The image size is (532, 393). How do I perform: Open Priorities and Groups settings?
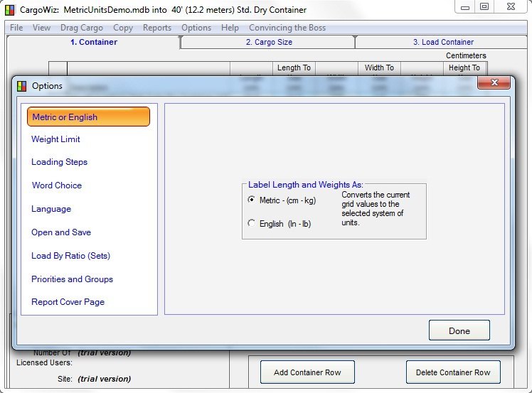point(72,279)
